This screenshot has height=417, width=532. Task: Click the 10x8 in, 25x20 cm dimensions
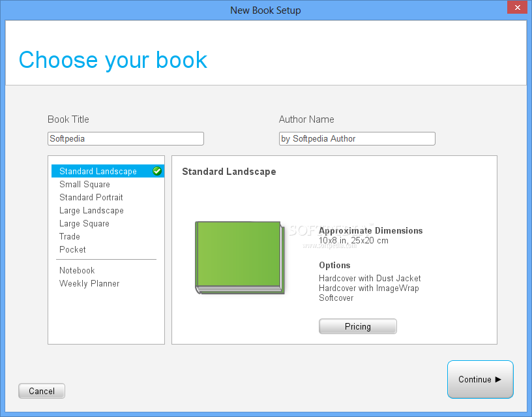point(353,240)
